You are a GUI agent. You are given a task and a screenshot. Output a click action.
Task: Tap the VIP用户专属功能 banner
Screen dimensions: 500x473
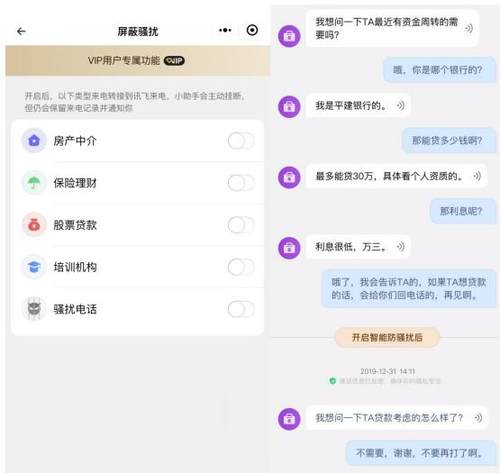137,61
